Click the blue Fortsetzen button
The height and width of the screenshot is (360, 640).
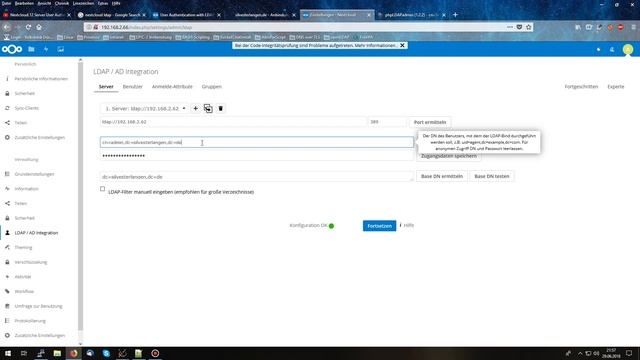click(379, 226)
